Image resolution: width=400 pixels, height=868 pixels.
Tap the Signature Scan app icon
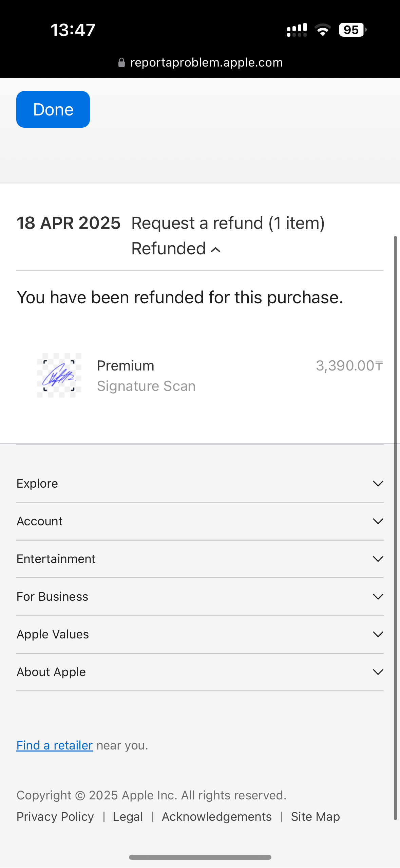59,375
